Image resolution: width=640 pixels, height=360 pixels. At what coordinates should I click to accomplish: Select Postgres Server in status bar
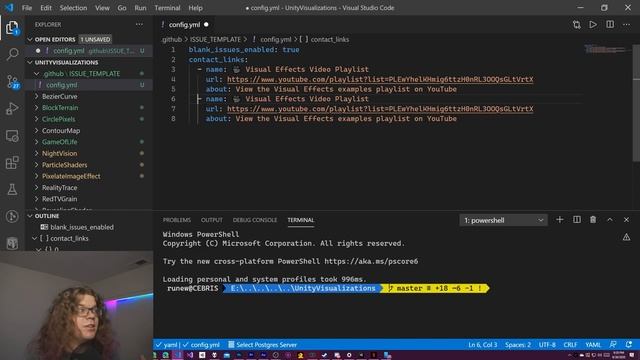pyautogui.click(x=262, y=344)
